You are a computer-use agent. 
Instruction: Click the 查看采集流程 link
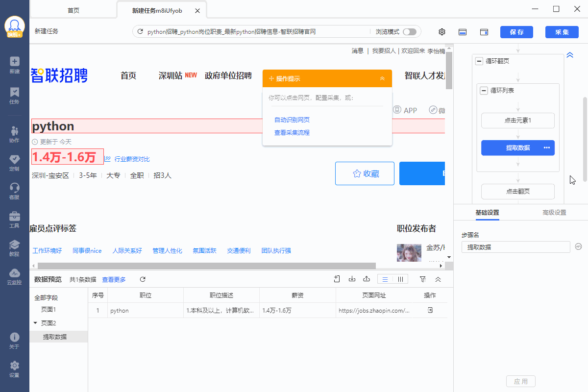tap(292, 133)
